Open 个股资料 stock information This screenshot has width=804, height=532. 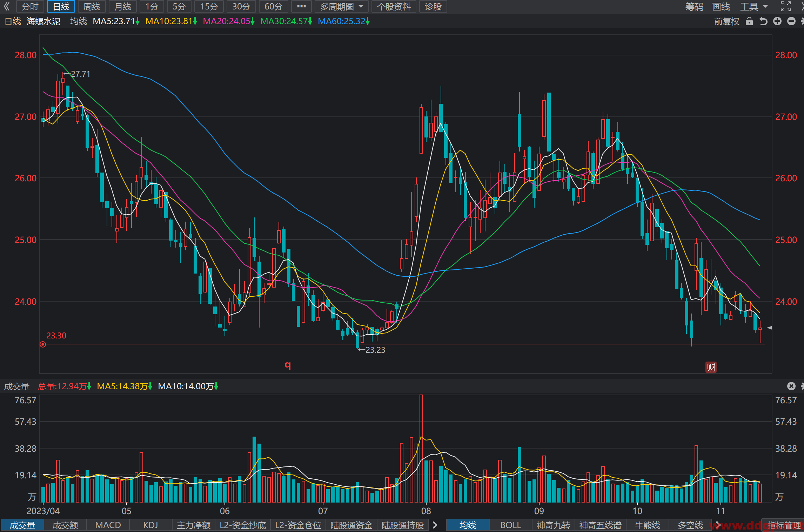[x=394, y=6]
